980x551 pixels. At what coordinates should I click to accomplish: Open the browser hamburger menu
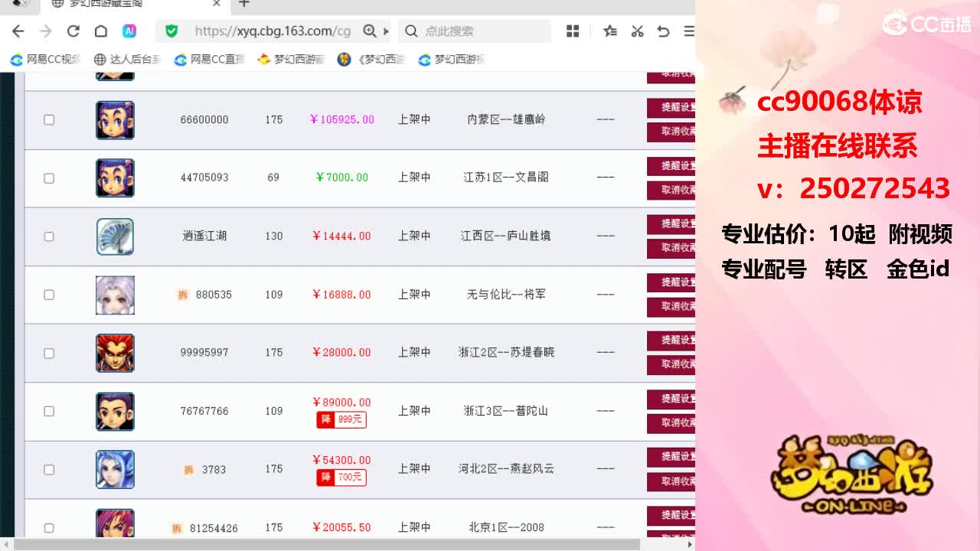tap(689, 31)
